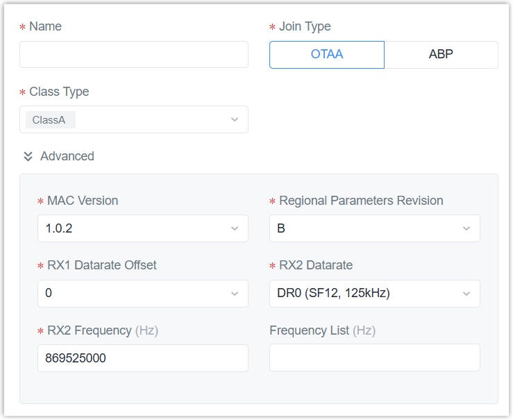513x420 pixels.
Task: Focus the Frequency List input field
Action: (374, 358)
